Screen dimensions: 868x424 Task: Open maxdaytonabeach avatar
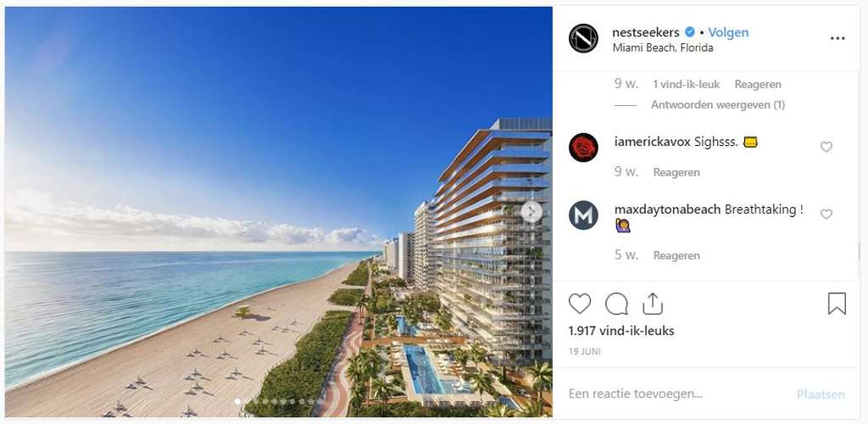coord(583,215)
